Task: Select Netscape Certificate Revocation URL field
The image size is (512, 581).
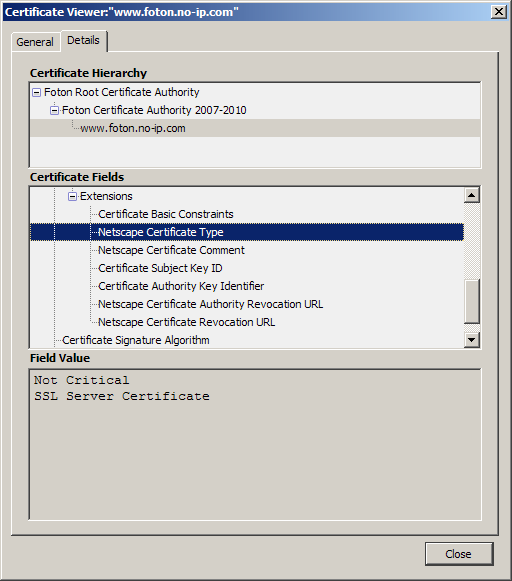Action: point(186,322)
